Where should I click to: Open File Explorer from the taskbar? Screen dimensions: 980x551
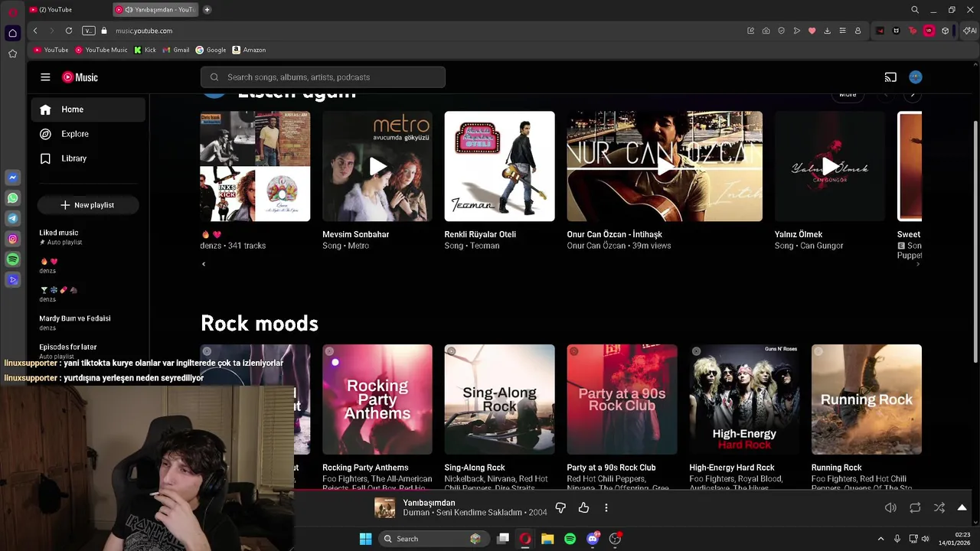tap(547, 539)
